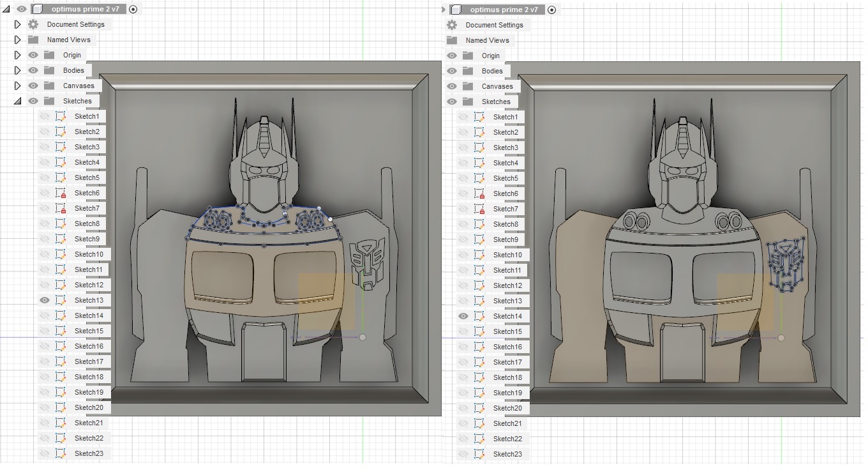This screenshot has height=470, width=868.
Task: Select the Sketch12 row in left browser
Action: (x=74, y=285)
